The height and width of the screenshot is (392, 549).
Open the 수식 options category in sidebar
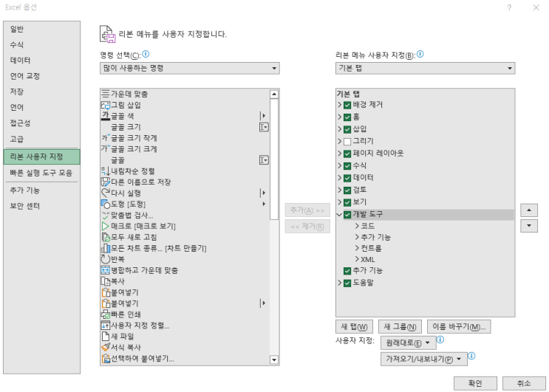pos(41,45)
